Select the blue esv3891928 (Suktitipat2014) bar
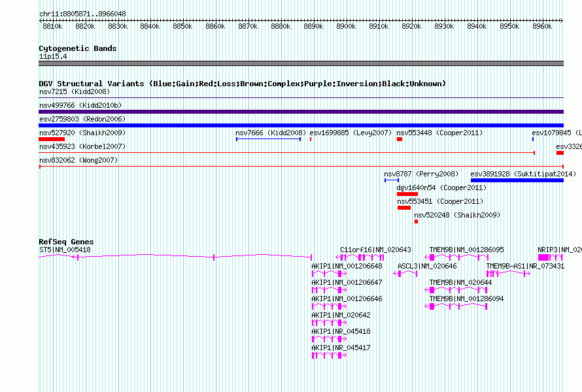 click(517, 180)
